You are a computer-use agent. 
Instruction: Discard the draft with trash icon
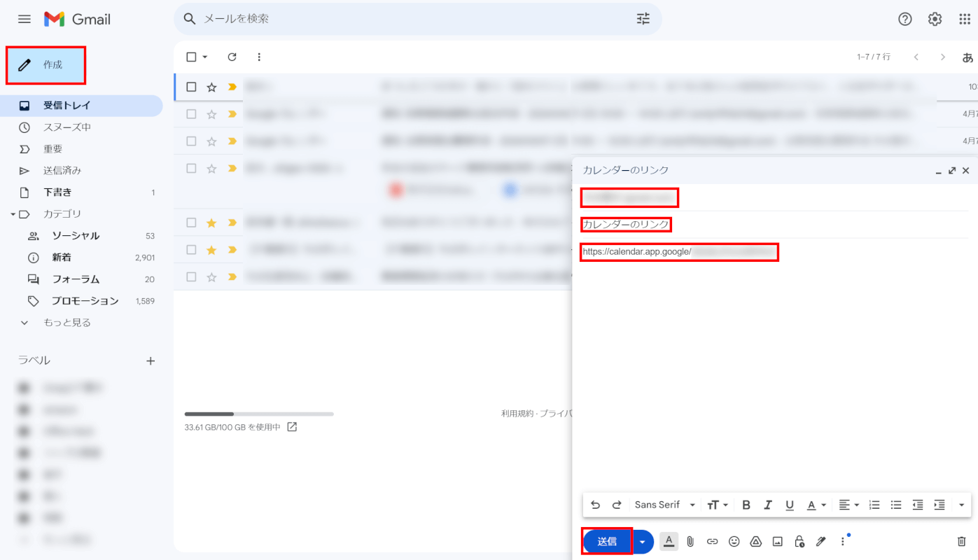[962, 541]
